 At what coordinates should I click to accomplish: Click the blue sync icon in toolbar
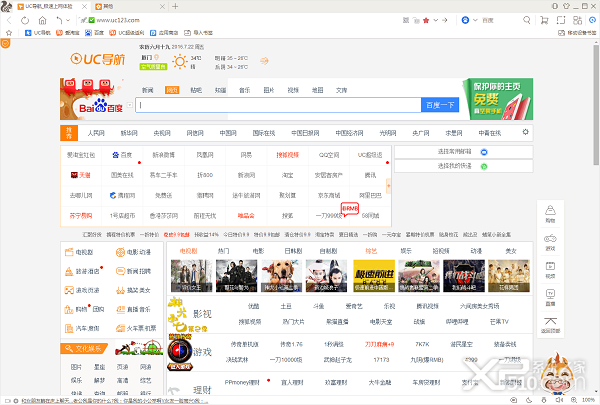(x=592, y=20)
